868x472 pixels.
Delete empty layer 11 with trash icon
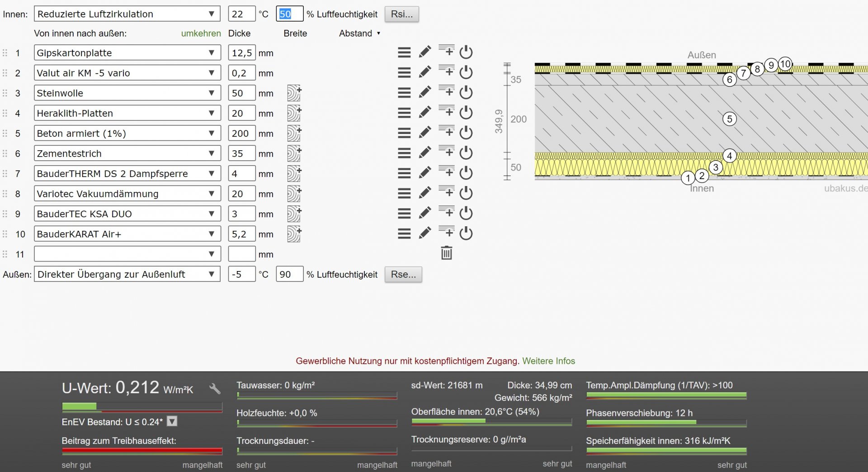pyautogui.click(x=446, y=253)
